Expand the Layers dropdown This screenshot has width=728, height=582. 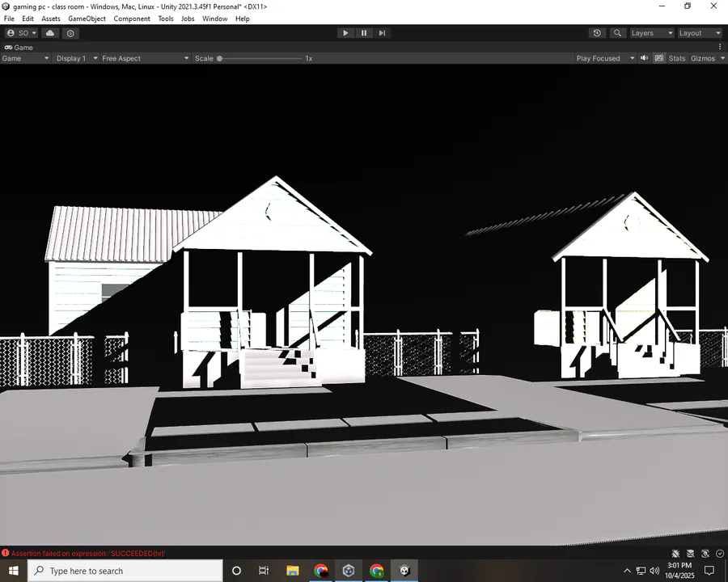(652, 33)
